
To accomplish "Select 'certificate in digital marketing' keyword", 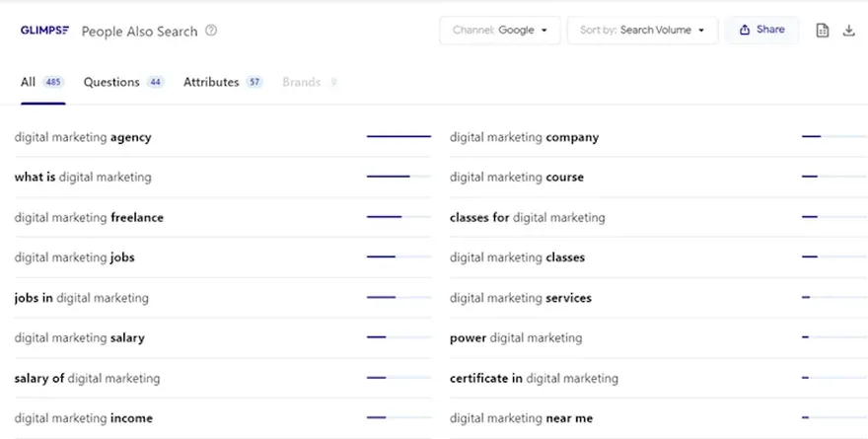I will pos(535,378).
